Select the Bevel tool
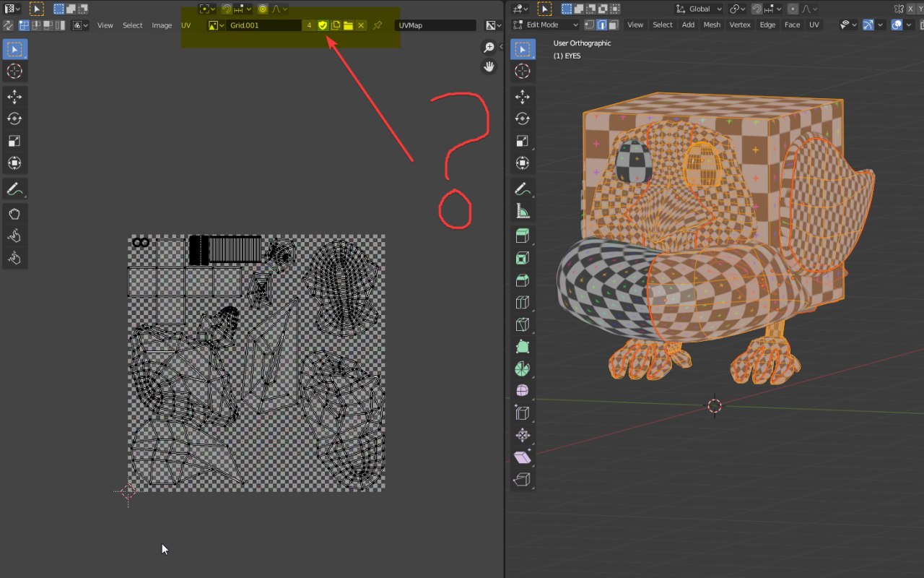 (523, 280)
